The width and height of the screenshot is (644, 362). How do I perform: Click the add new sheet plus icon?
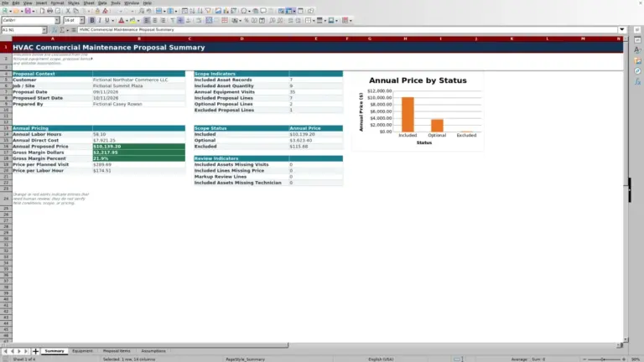point(35,351)
